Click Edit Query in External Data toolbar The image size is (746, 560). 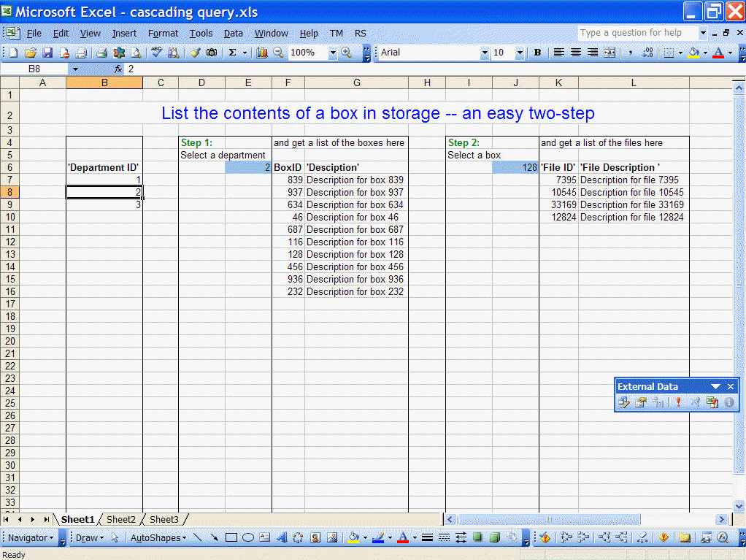point(623,402)
